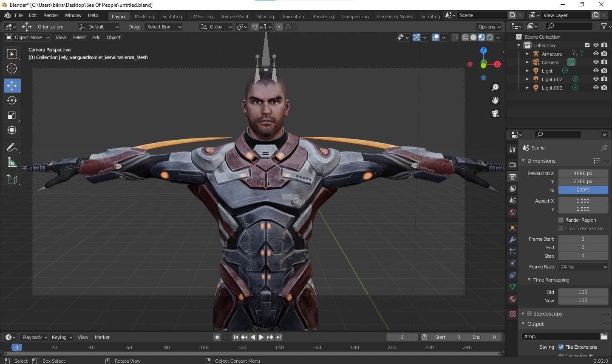Screen dimensions: 612x364
Task: Click the zoom viewport magnifier icon
Action: pyautogui.click(x=495, y=87)
